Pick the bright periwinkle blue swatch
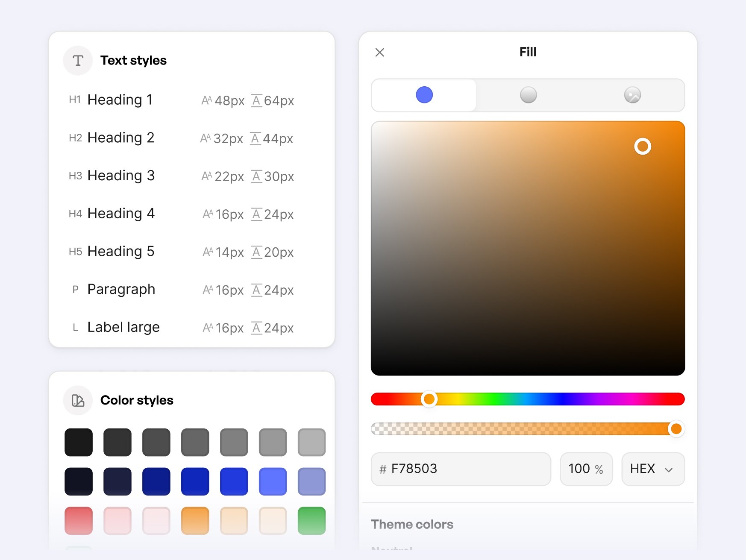The width and height of the screenshot is (746, 560). pos(273,482)
